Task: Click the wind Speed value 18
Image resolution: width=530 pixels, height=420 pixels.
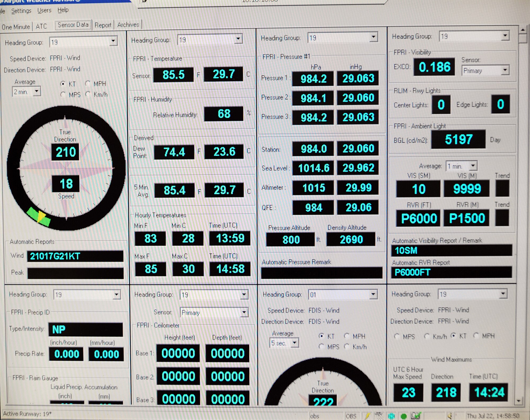Action: [x=66, y=184]
